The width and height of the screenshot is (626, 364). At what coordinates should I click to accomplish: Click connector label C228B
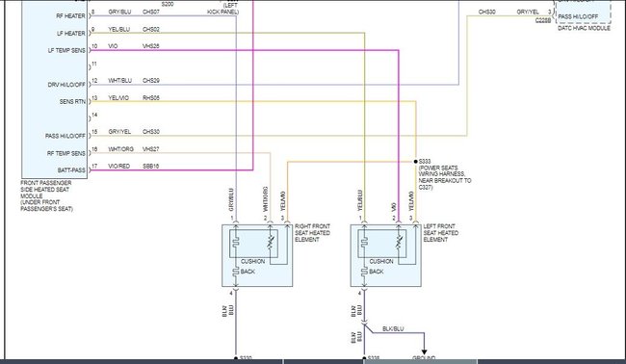543,20
